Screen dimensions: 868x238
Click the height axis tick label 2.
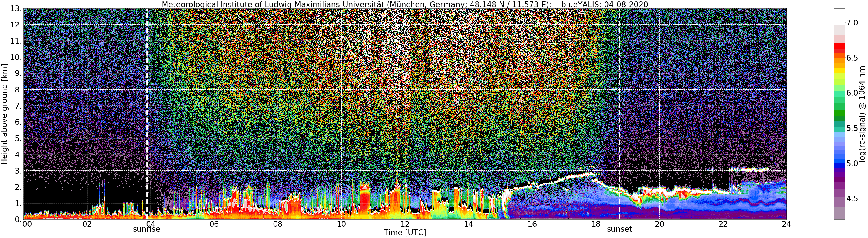click(x=18, y=187)
